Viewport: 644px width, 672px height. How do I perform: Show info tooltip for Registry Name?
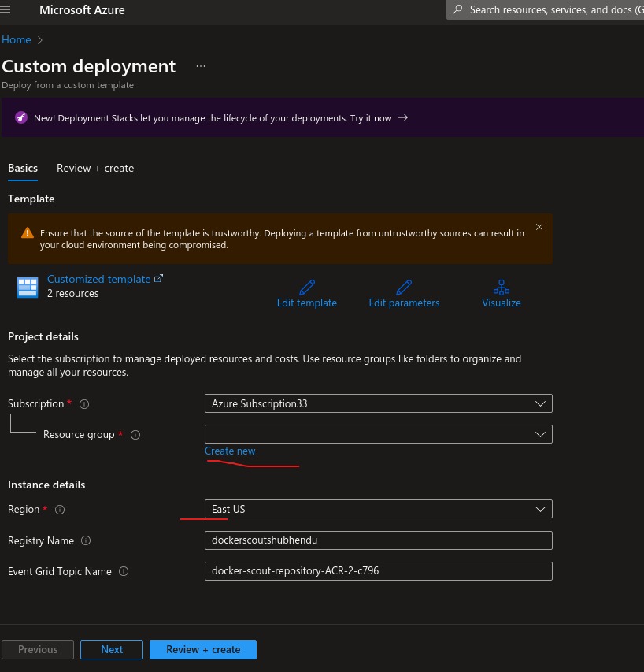[x=86, y=540]
